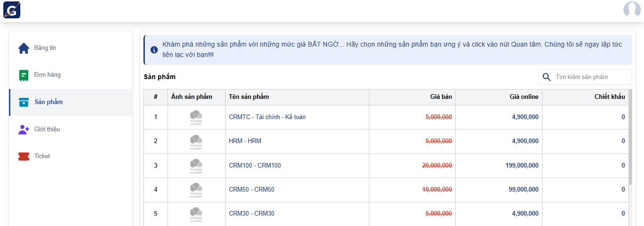Click the Giá online column header

click(524, 97)
